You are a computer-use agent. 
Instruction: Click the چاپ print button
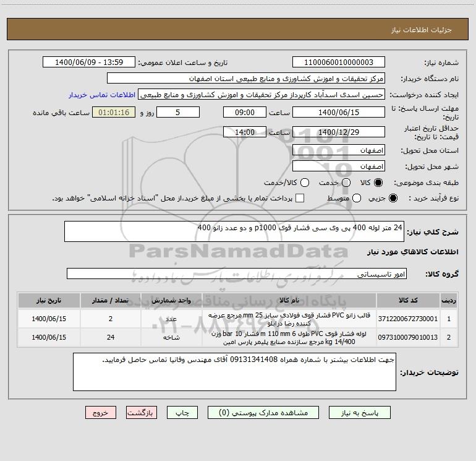click(182, 413)
